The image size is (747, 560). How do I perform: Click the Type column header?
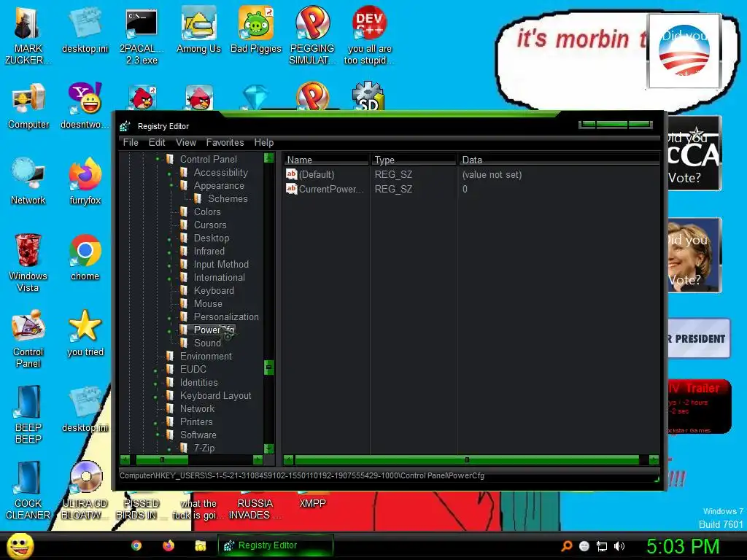414,160
